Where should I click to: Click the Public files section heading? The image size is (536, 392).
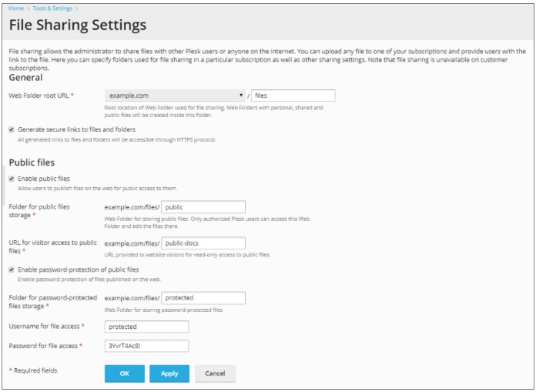[x=32, y=162]
